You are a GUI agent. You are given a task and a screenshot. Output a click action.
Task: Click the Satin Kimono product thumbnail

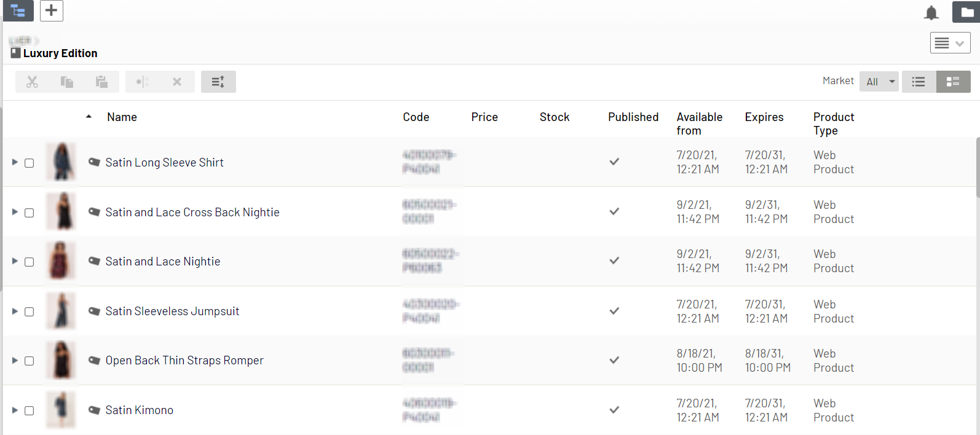tap(61, 410)
